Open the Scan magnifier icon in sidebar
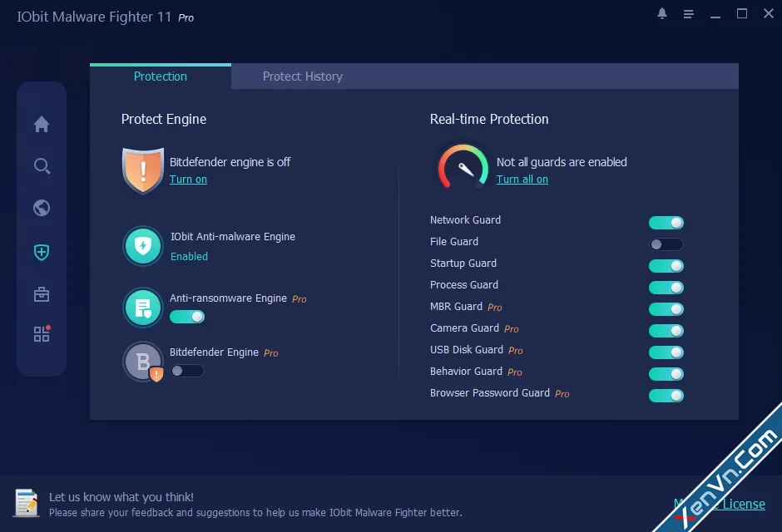Viewport: 782px width, 532px height. 42,166
